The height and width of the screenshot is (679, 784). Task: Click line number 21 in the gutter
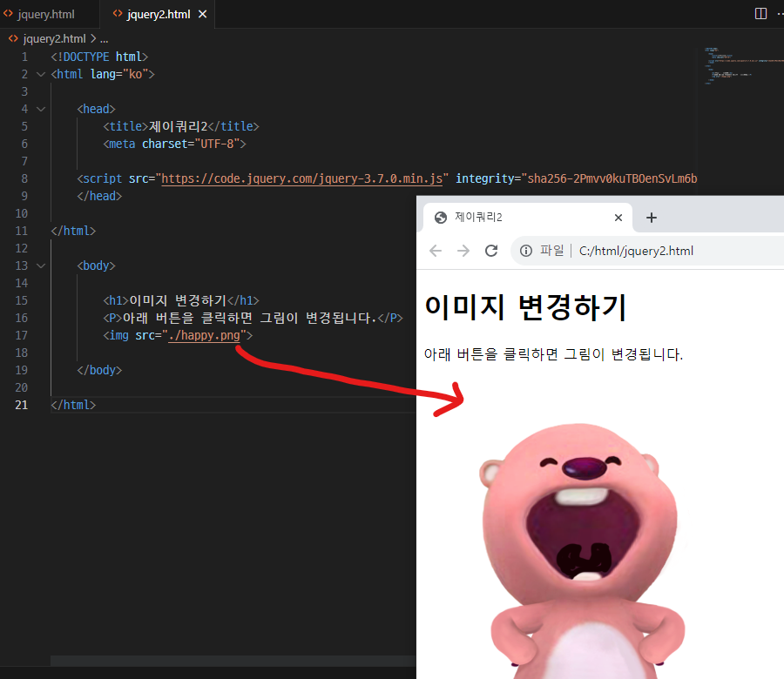22,405
